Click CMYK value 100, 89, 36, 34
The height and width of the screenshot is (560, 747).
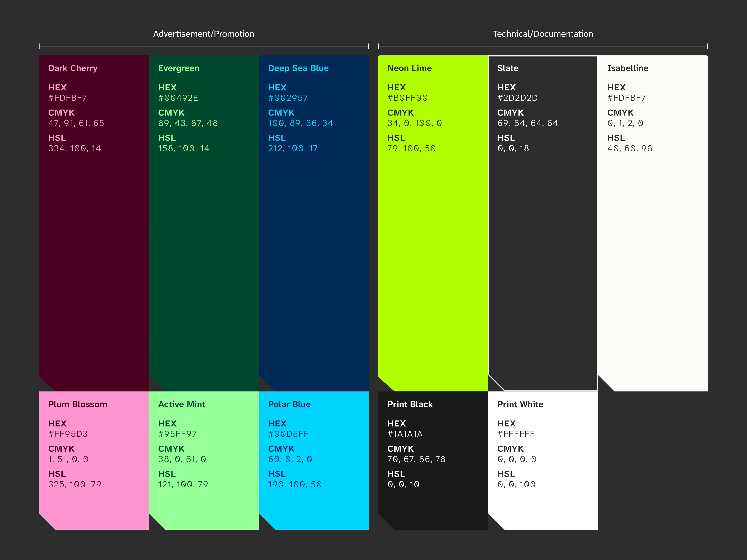pyautogui.click(x=300, y=123)
